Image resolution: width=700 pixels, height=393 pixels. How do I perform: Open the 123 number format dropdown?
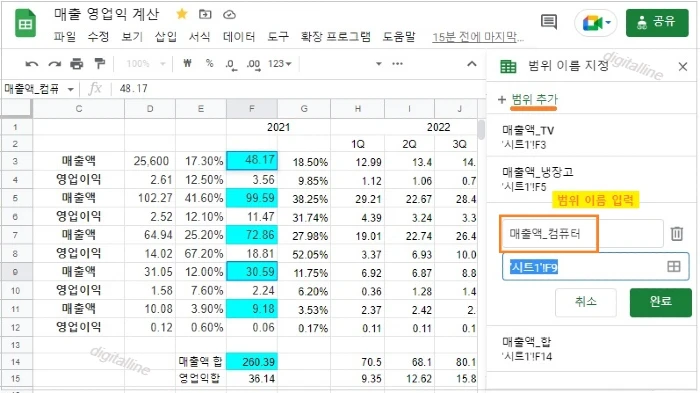coord(279,64)
